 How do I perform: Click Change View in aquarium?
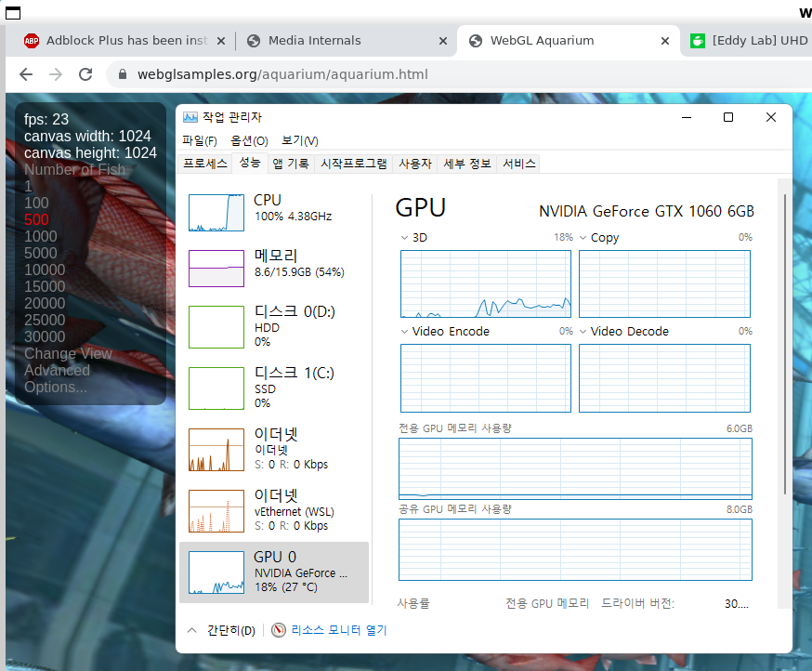tap(68, 353)
